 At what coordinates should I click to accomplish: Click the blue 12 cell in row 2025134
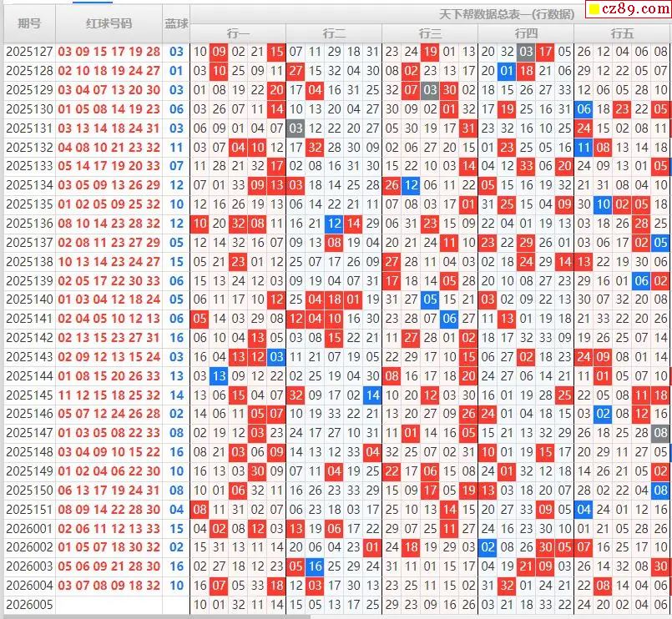coord(411,185)
